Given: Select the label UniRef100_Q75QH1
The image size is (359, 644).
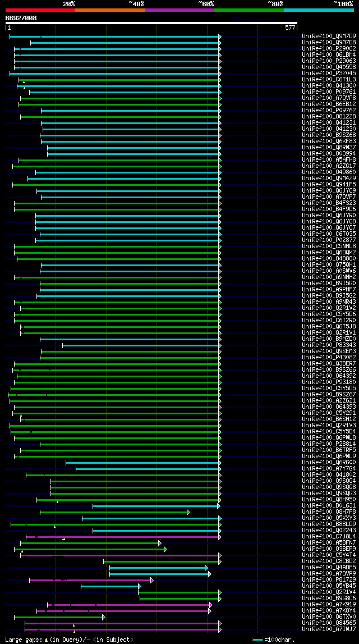Looking at the screenshot, I should tap(329, 264).
